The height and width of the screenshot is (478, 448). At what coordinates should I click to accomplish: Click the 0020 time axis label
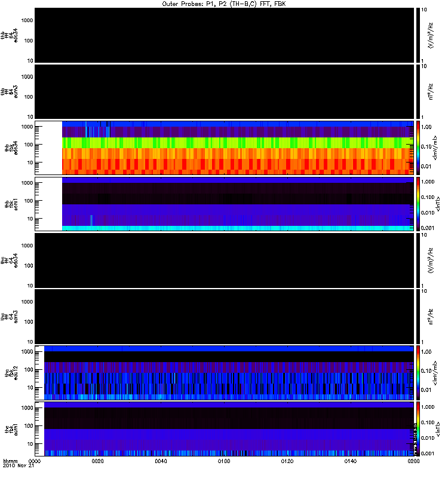tap(97, 461)
